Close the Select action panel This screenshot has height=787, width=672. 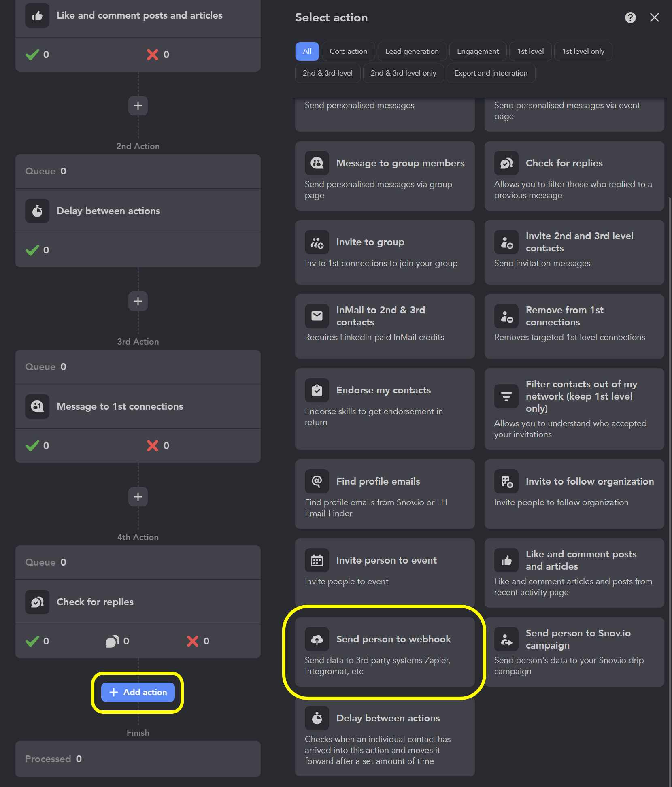(654, 17)
